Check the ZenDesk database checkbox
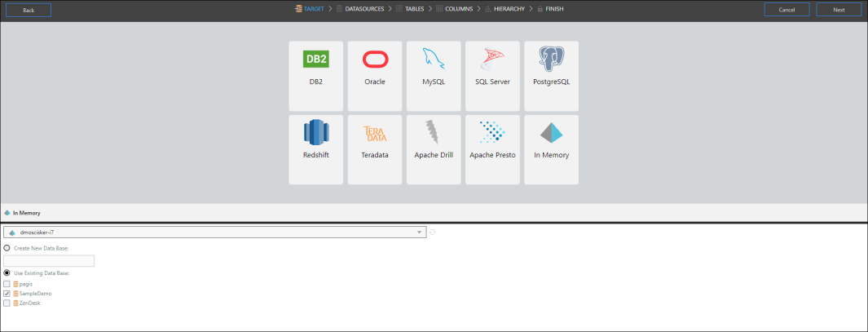 (7, 303)
